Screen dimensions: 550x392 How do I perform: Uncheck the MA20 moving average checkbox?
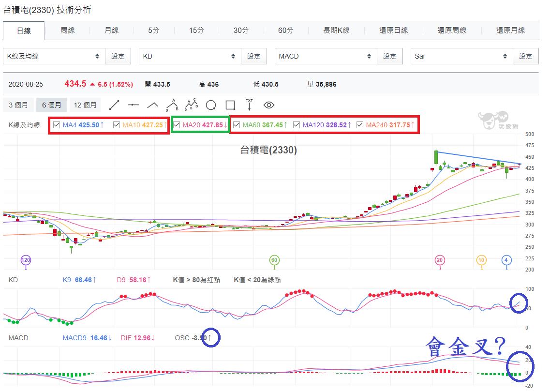coord(177,125)
